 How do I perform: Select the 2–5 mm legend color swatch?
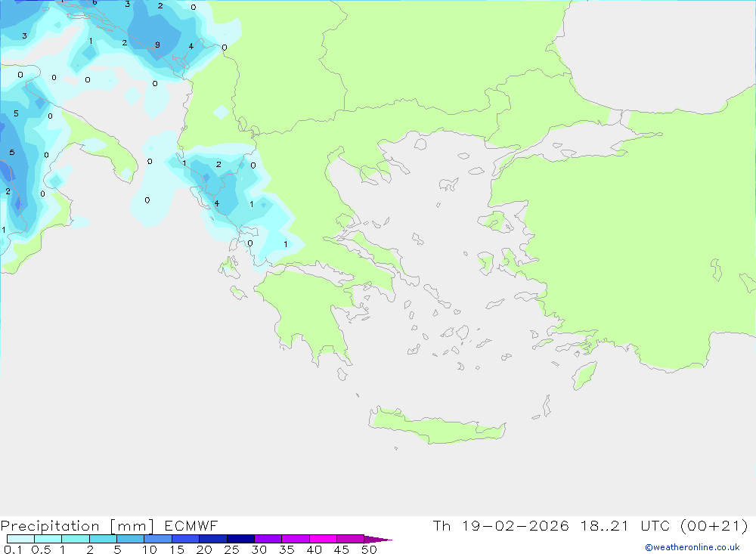tap(103, 539)
